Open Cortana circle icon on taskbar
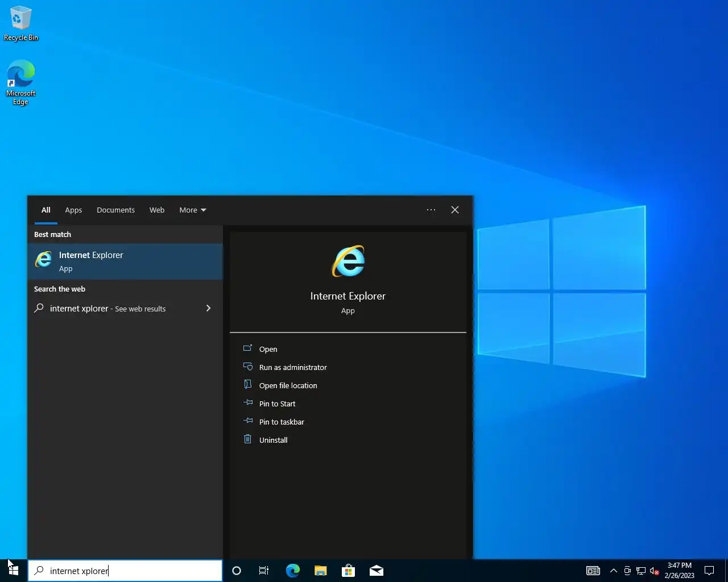728x582 pixels. (237, 571)
